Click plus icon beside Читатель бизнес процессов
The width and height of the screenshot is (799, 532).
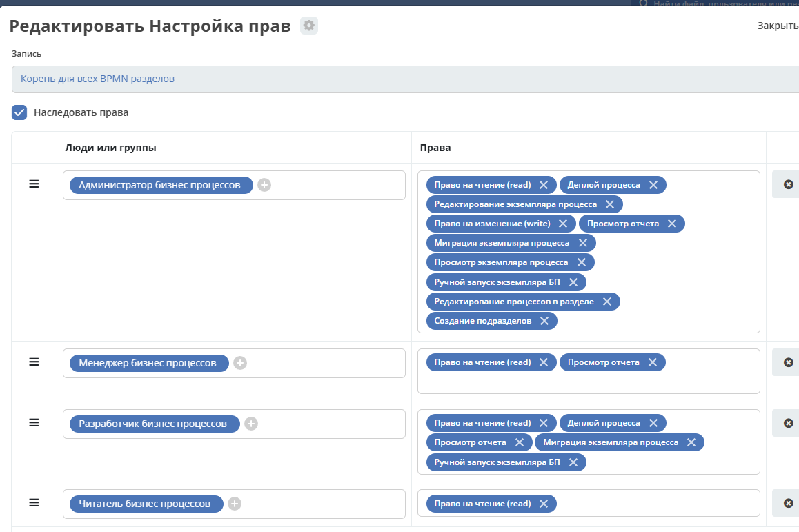pyautogui.click(x=235, y=504)
